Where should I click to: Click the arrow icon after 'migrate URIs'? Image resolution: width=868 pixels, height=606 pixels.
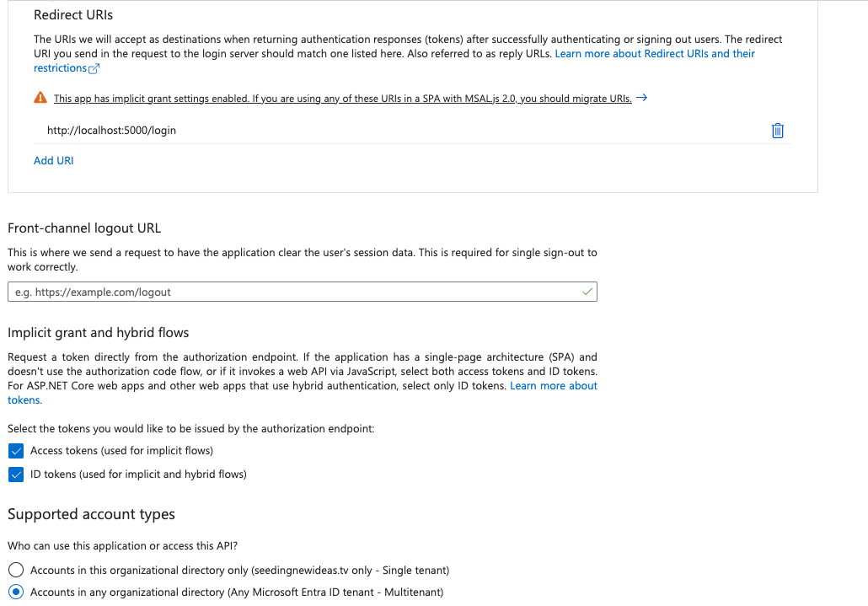coord(641,98)
